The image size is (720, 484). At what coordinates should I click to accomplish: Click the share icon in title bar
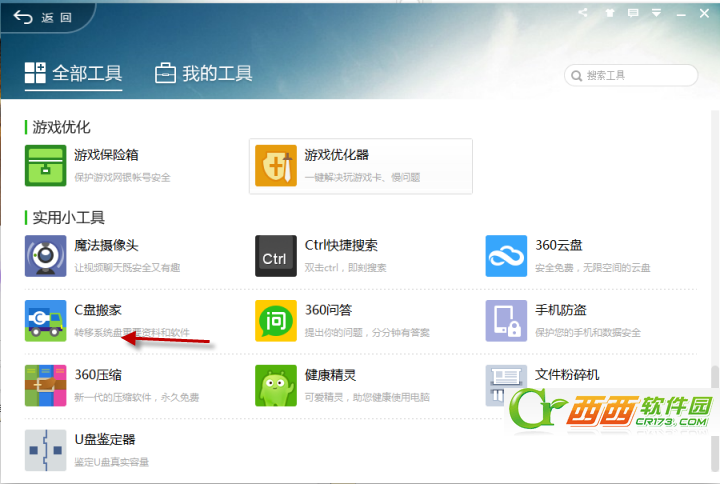pos(583,13)
